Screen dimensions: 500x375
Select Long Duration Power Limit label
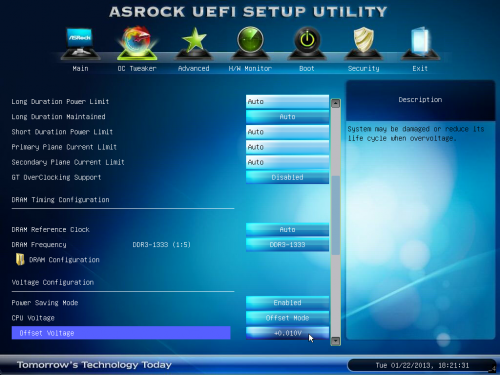tap(60, 102)
